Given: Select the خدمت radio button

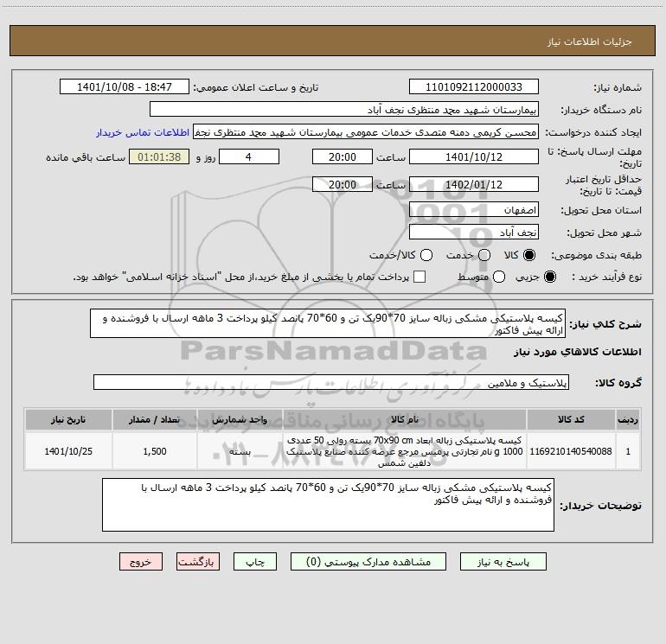Looking at the screenshot, I should click(484, 255).
